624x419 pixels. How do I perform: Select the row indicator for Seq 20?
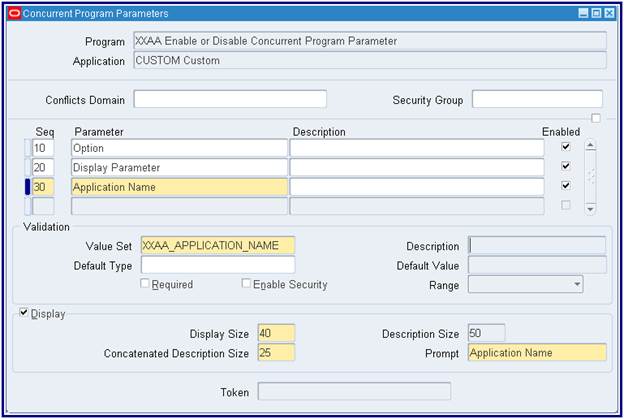(27, 168)
